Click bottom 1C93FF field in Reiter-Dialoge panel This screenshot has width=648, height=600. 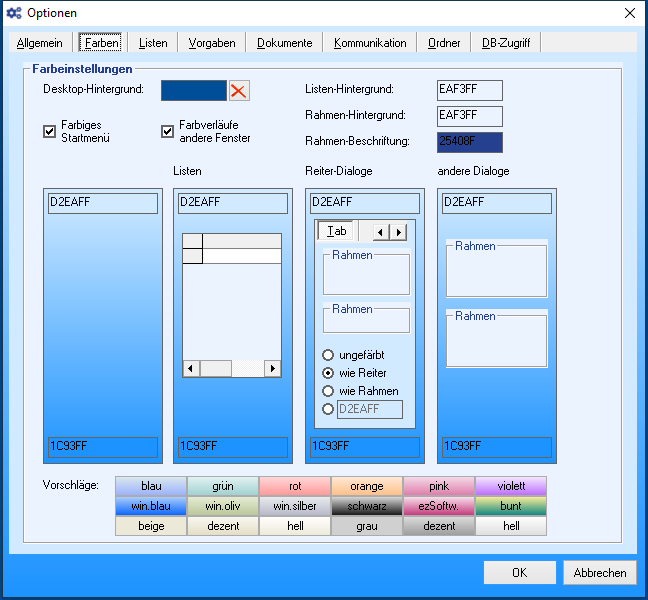pyautogui.click(x=365, y=447)
